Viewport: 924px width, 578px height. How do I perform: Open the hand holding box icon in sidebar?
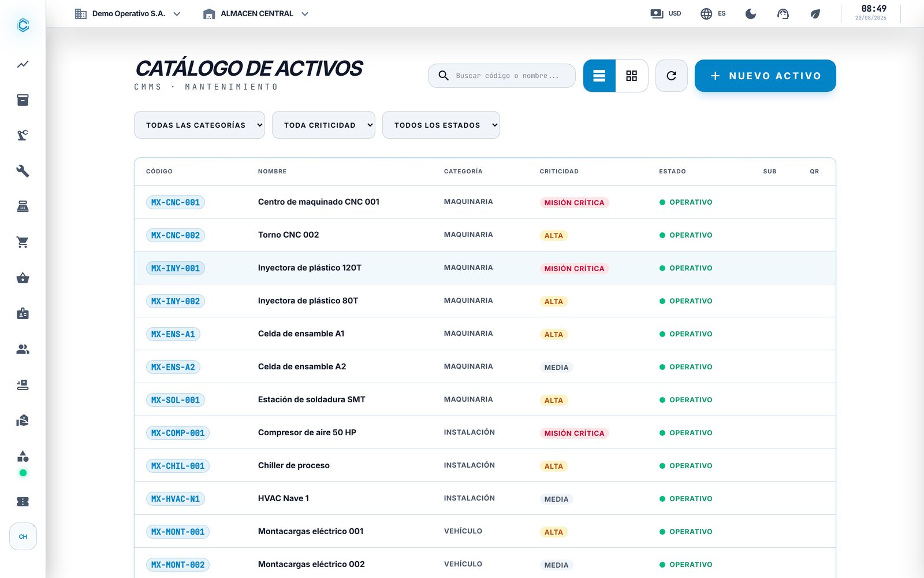pos(23,420)
